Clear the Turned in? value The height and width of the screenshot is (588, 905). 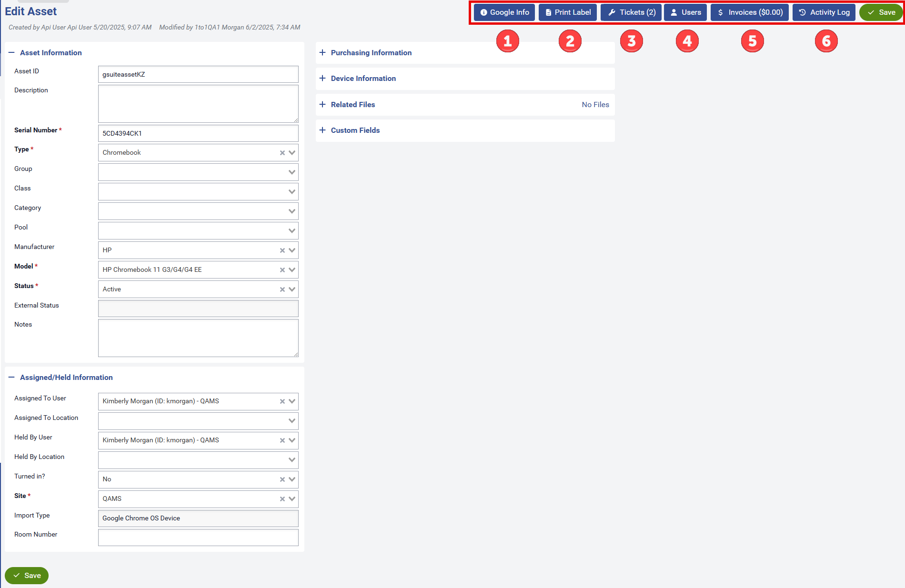(x=282, y=479)
